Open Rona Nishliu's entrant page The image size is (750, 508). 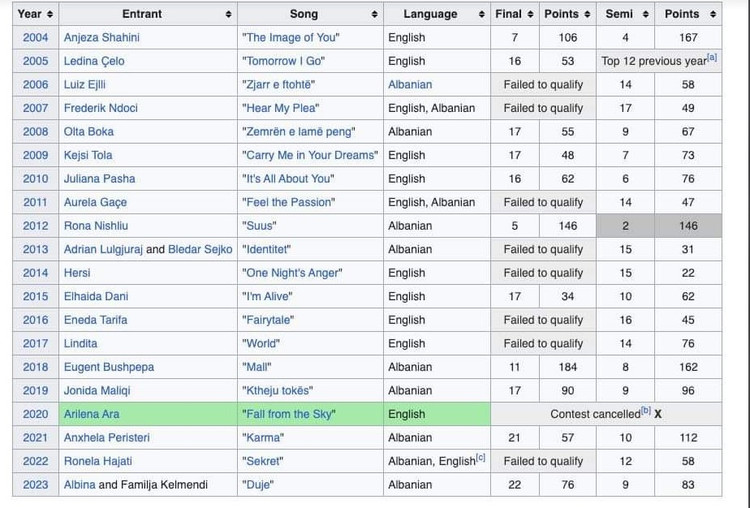pyautogui.click(x=96, y=226)
